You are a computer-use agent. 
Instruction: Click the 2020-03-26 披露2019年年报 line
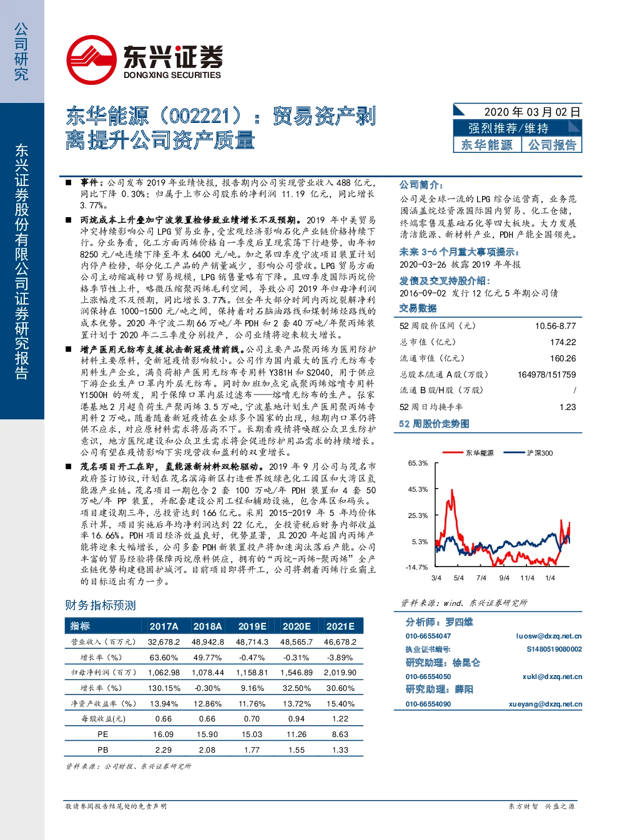pyautogui.click(x=460, y=265)
